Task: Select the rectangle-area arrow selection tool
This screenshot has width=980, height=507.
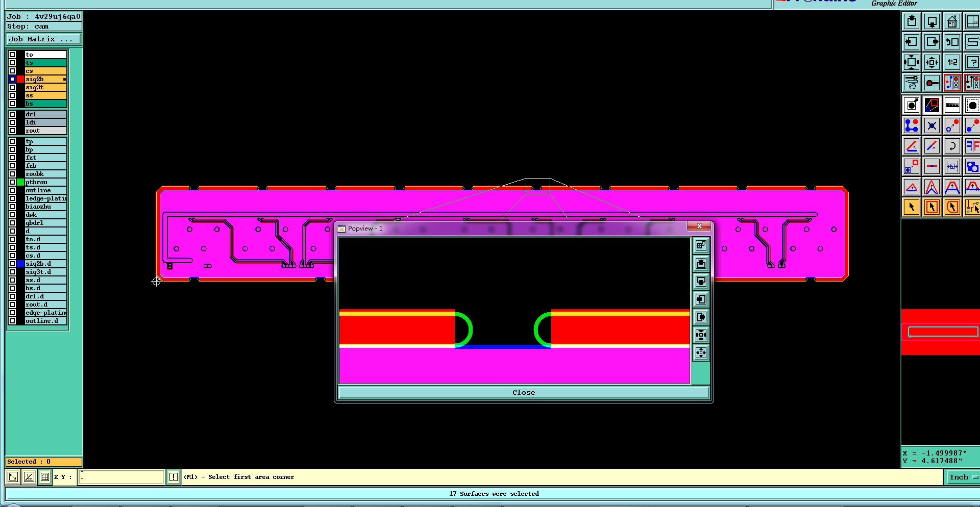Action: pos(932,207)
